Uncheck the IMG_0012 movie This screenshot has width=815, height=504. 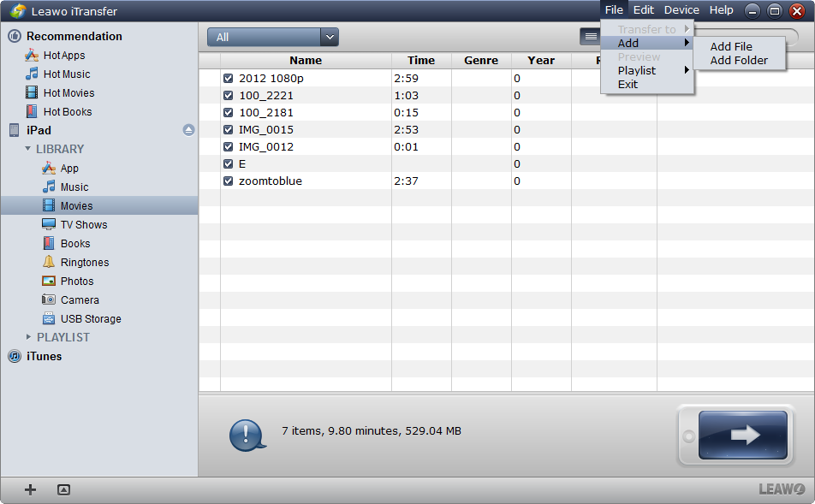click(229, 147)
